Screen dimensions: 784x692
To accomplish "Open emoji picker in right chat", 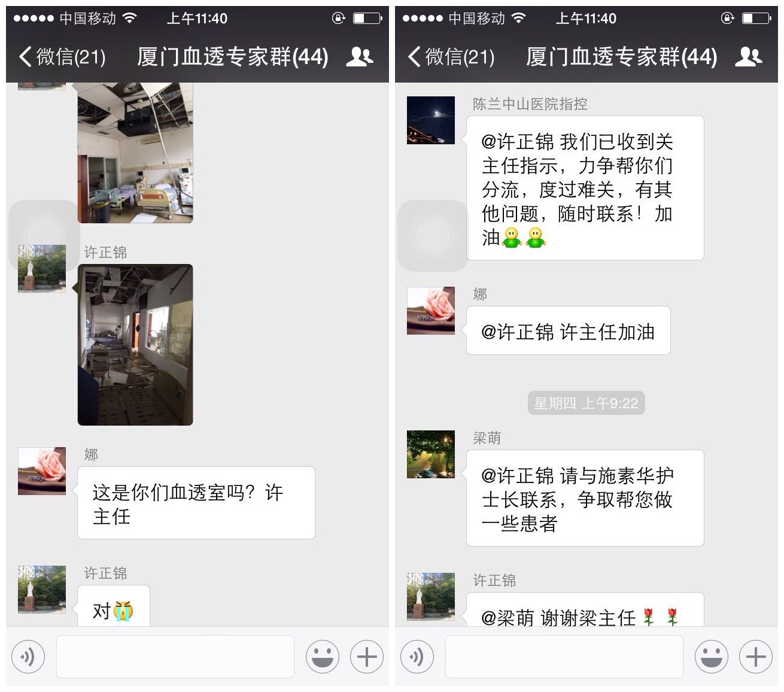I will pyautogui.click(x=712, y=657).
